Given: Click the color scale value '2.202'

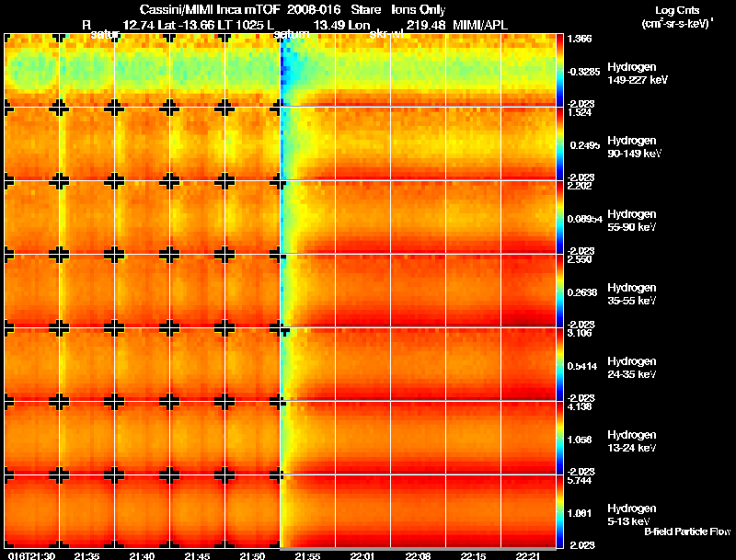Looking at the screenshot, I should tap(580, 186).
